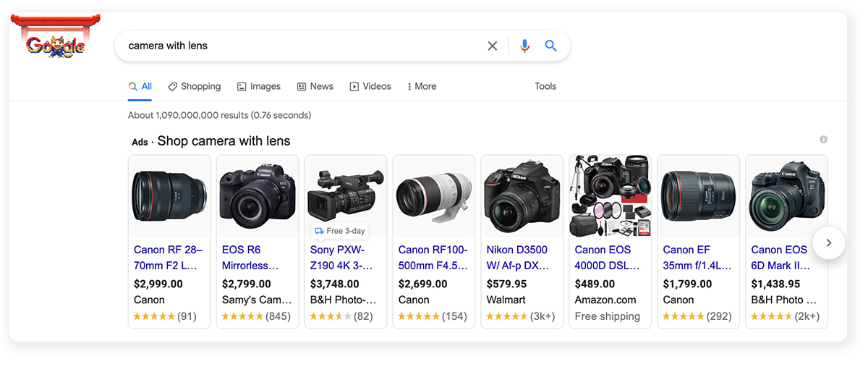The image size is (868, 372).
Task: Open Canon EOS 6D Mark II link
Action: (781, 258)
